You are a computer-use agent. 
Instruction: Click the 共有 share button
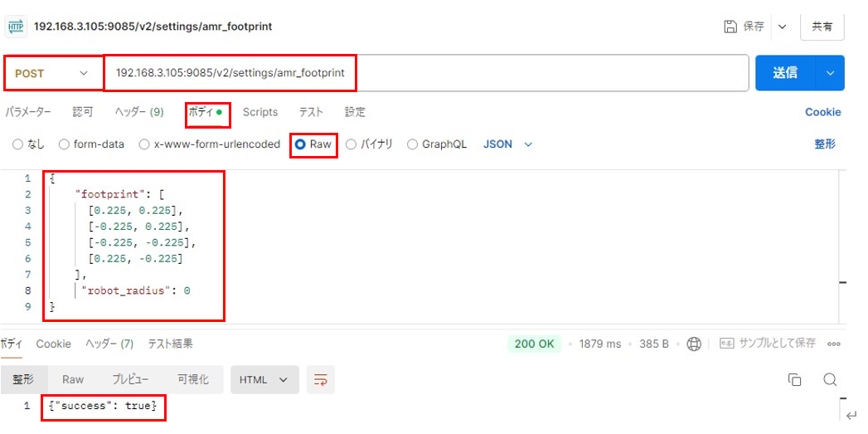822,27
